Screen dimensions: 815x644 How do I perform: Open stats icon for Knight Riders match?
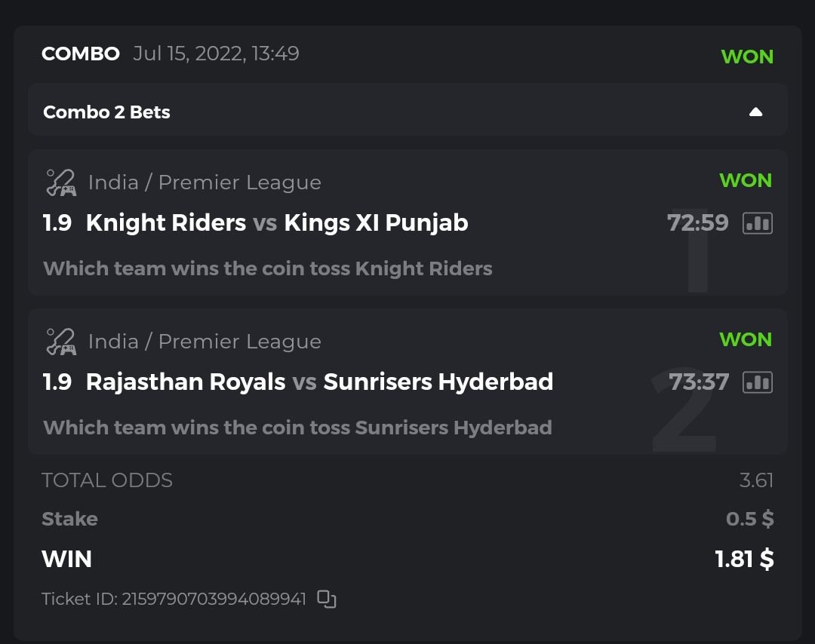(x=757, y=223)
